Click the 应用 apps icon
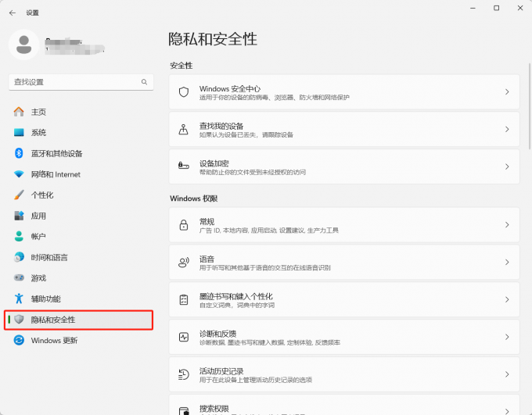Viewport: 532px width, 415px height. (19, 216)
